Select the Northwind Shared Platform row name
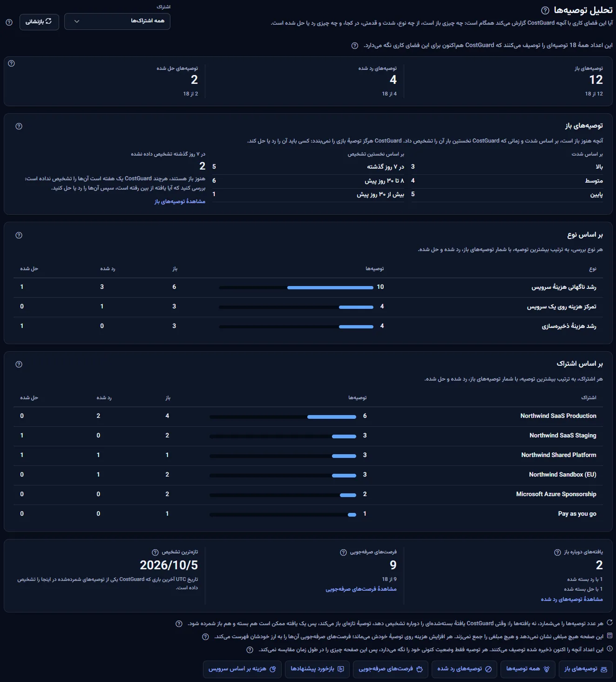This screenshot has width=616, height=682. click(x=559, y=455)
